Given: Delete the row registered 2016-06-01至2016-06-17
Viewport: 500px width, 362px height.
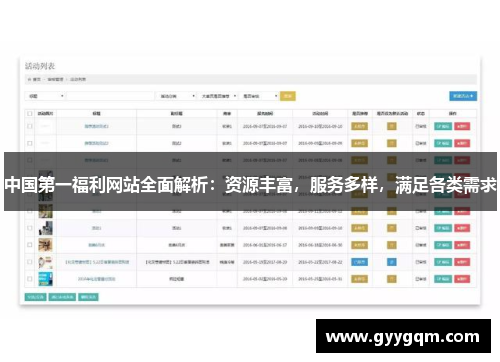Looking at the screenshot, I should [x=462, y=245].
